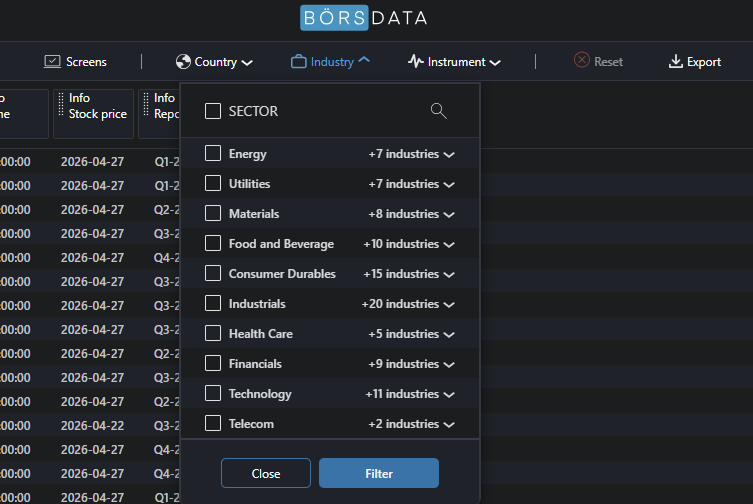753x504 pixels.
Task: Tick the Telecom checkbox
Action: pyautogui.click(x=213, y=423)
